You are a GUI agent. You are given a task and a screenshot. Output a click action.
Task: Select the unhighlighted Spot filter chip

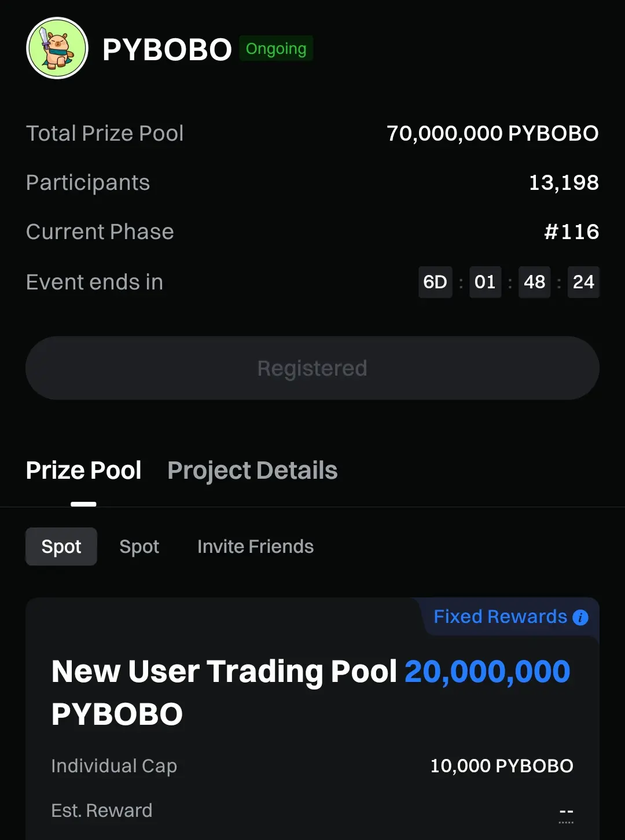pos(139,546)
